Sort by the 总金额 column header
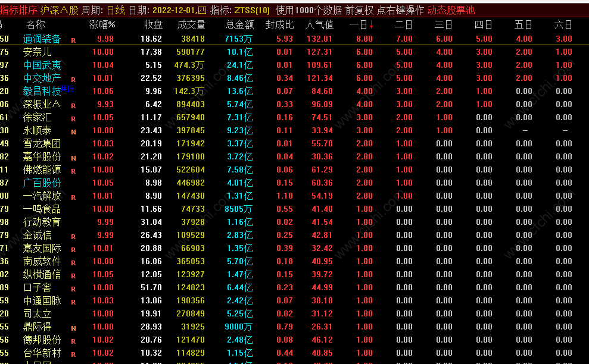The width and height of the screenshot is (589, 364). point(239,25)
